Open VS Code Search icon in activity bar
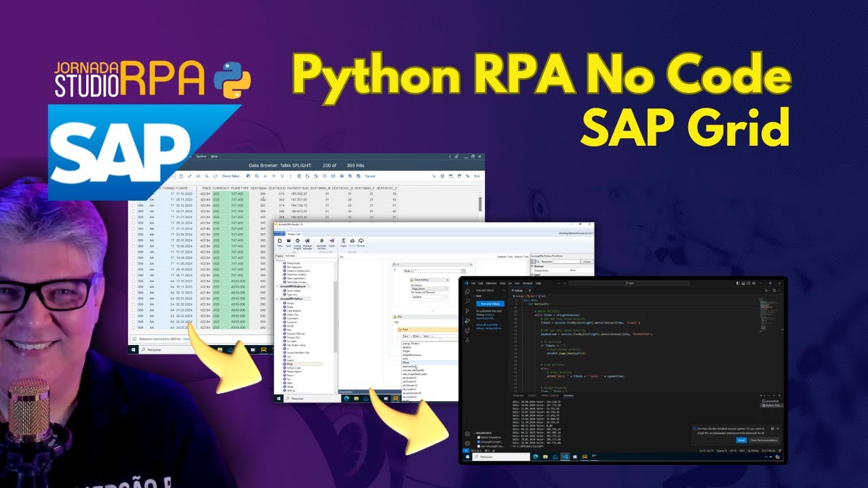Viewport: 868px width, 488px height. [x=467, y=301]
